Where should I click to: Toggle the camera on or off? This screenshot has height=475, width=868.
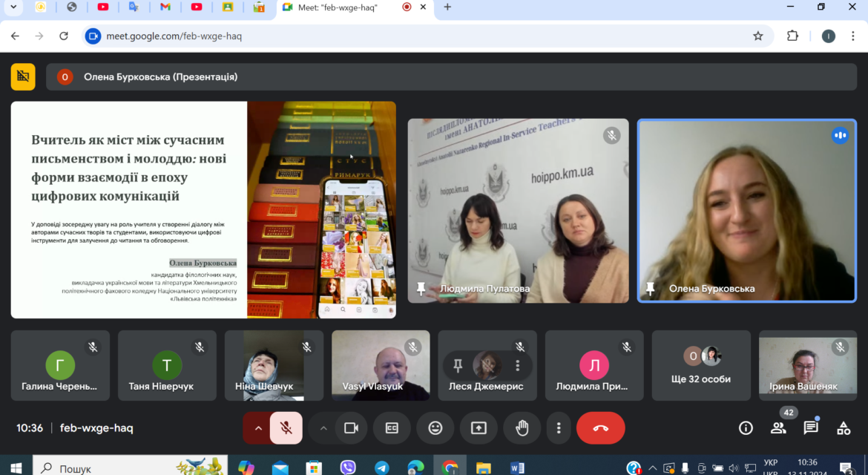point(351,428)
